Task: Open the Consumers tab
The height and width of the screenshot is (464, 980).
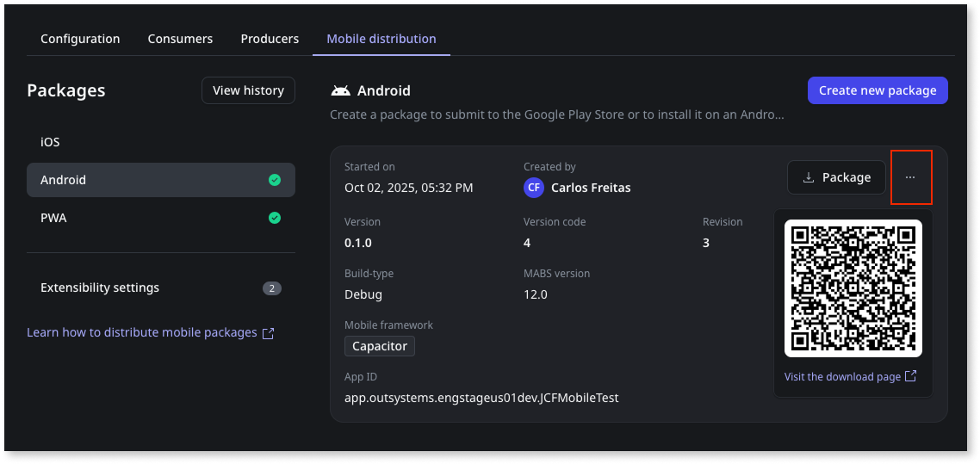Action: 180,39
